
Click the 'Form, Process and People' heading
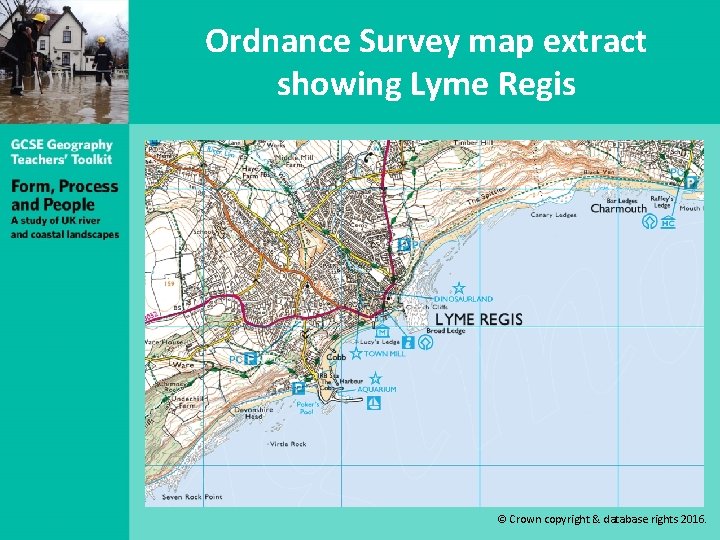(65, 195)
